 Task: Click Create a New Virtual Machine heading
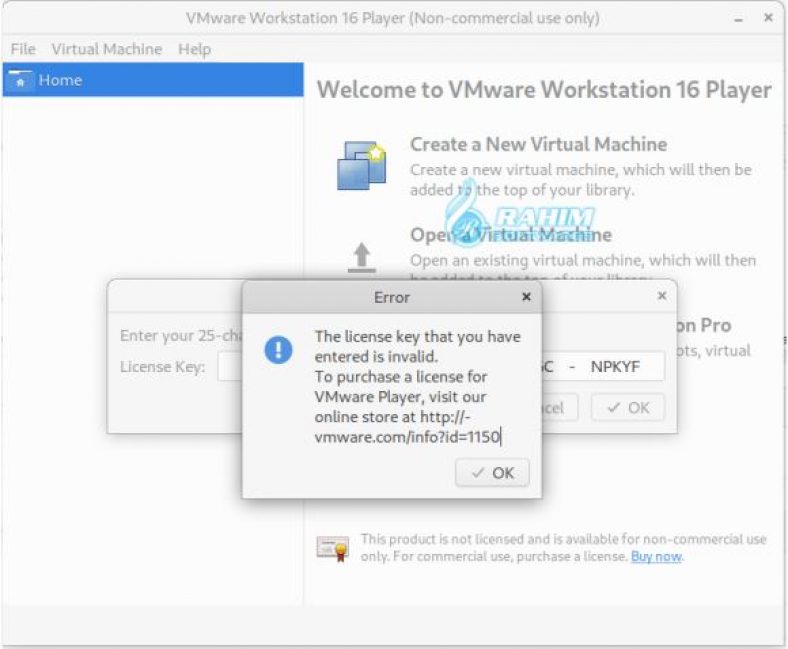pyautogui.click(x=538, y=144)
